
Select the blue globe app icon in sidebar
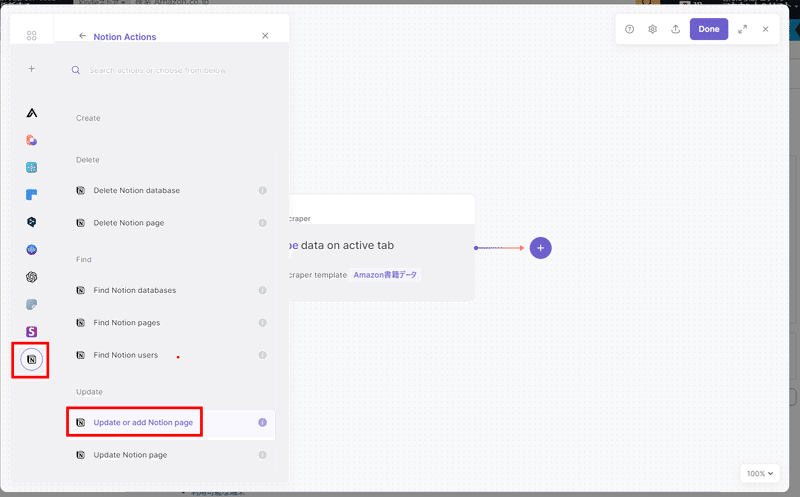[32, 250]
